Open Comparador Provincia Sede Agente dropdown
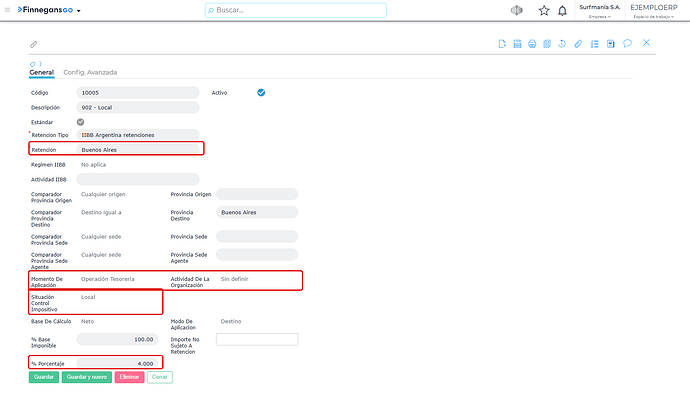The image size is (690, 402). point(101,255)
